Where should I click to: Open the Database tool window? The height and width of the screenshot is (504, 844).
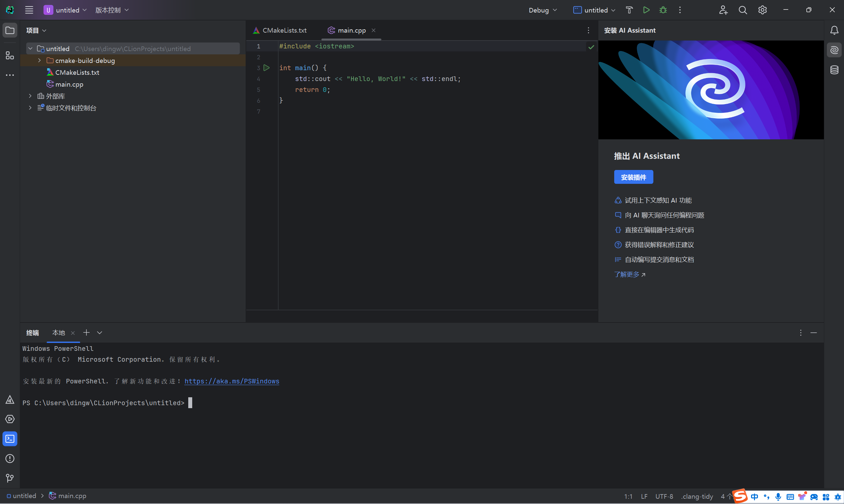tap(834, 70)
